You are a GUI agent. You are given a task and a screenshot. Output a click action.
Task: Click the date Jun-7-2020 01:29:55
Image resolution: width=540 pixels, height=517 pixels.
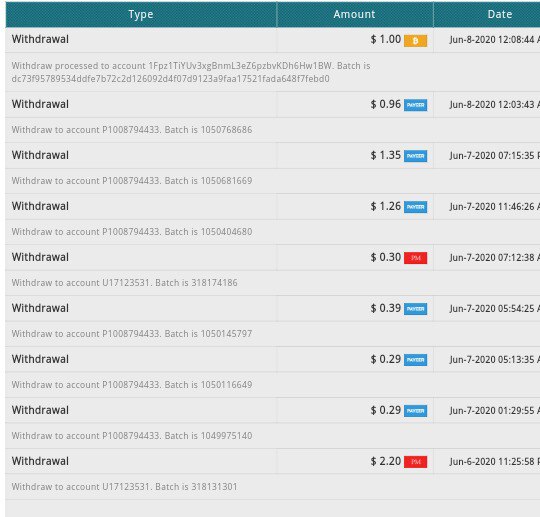pos(495,410)
